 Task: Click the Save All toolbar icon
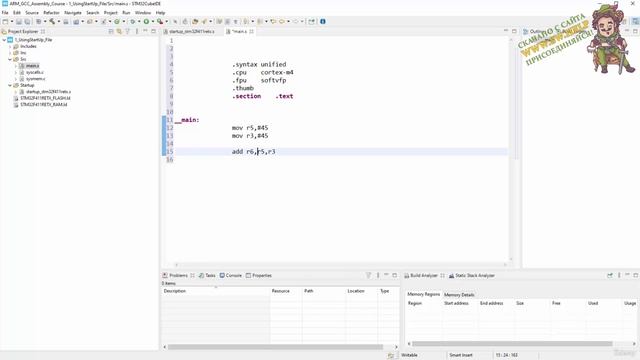pyautogui.click(x=27, y=22)
